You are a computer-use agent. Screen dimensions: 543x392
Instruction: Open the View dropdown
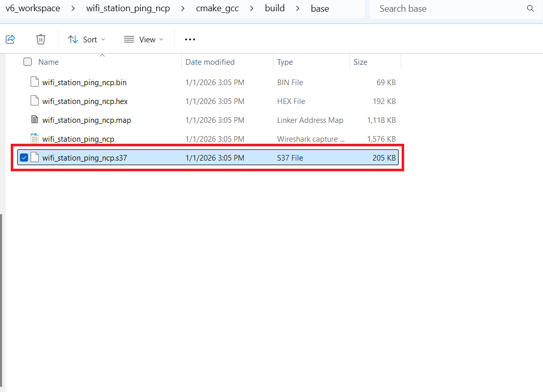[x=143, y=39]
